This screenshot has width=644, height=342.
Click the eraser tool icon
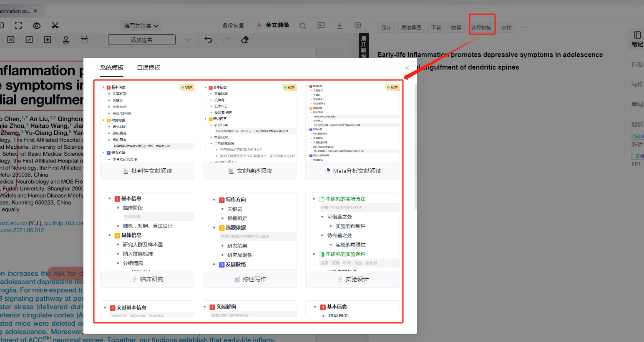point(245,40)
